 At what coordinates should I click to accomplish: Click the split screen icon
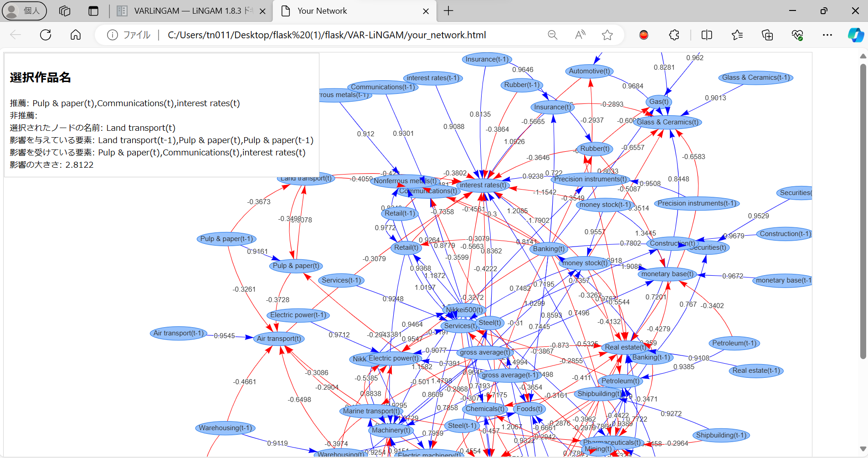pyautogui.click(x=707, y=35)
